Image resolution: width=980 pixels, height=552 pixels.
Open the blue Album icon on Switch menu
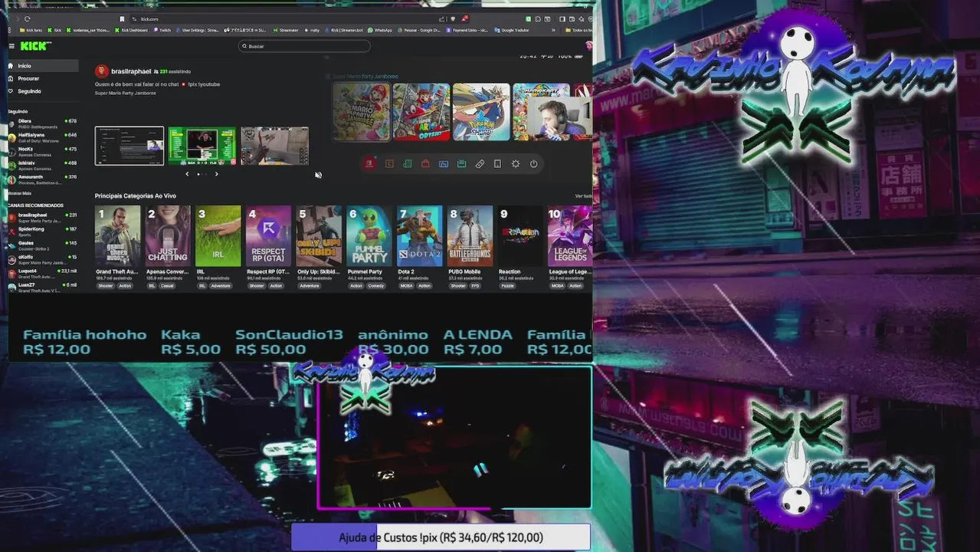pos(444,163)
